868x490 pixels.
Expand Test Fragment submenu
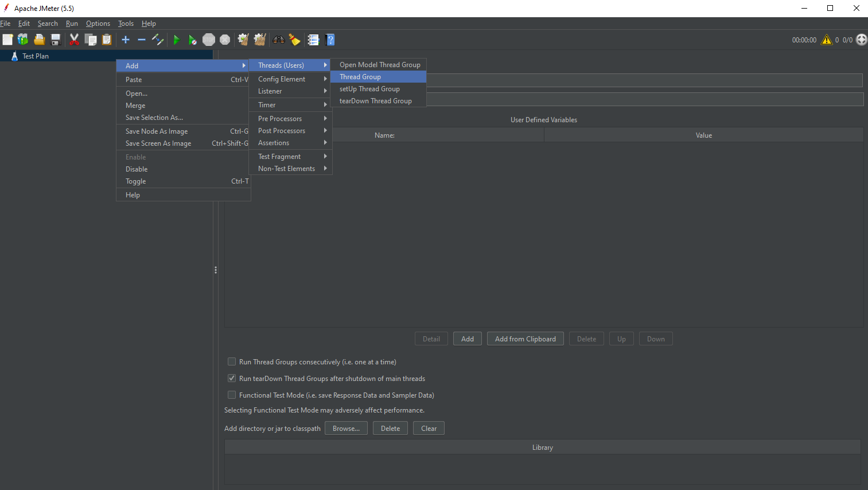tap(290, 157)
